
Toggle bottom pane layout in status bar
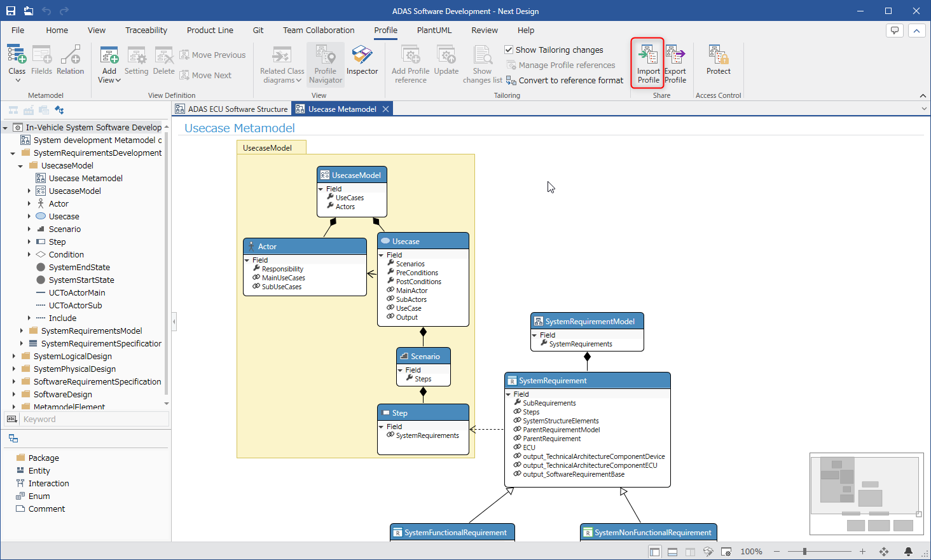click(x=672, y=552)
